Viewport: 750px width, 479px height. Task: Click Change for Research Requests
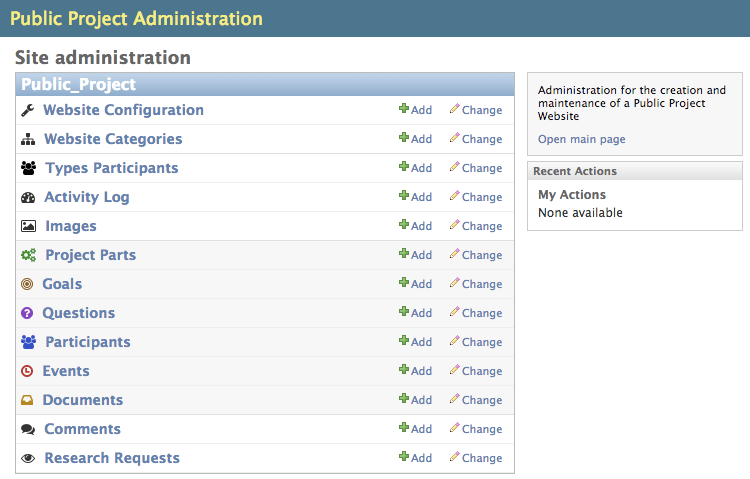click(476, 458)
